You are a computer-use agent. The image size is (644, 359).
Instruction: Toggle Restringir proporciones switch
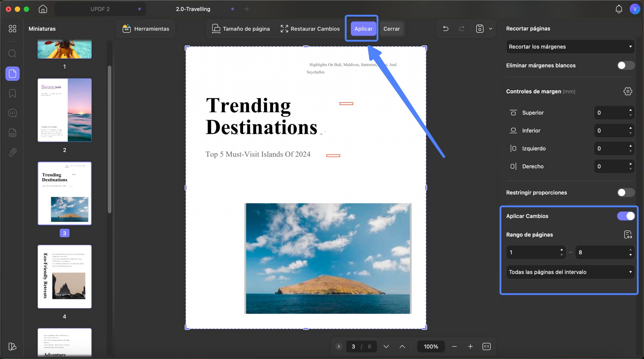point(626,193)
